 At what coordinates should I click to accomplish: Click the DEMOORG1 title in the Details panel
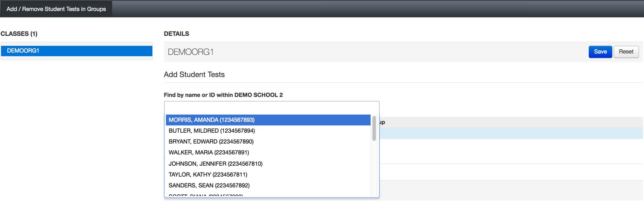pos(190,52)
